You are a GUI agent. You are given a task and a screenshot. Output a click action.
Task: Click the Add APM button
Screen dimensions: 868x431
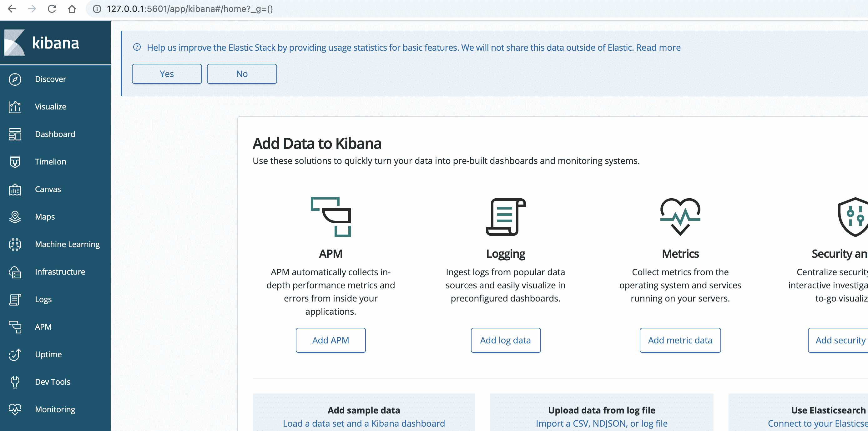point(330,340)
